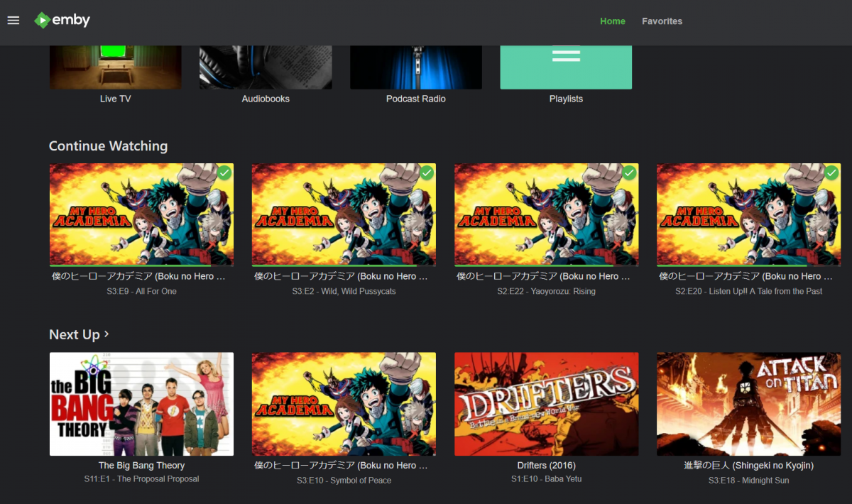Open the S3:E9 All For One thumbnail
The height and width of the screenshot is (504, 852).
coord(141,215)
